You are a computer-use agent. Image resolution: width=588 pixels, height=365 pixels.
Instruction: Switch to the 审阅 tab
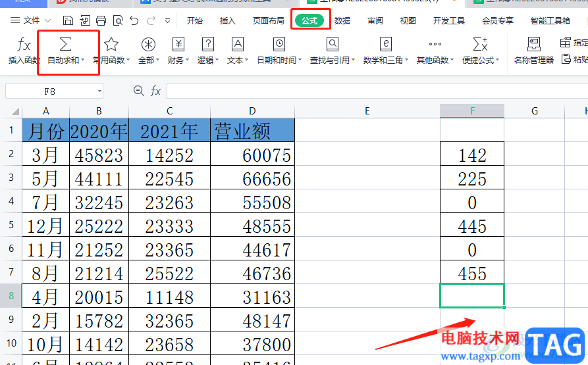(x=375, y=20)
